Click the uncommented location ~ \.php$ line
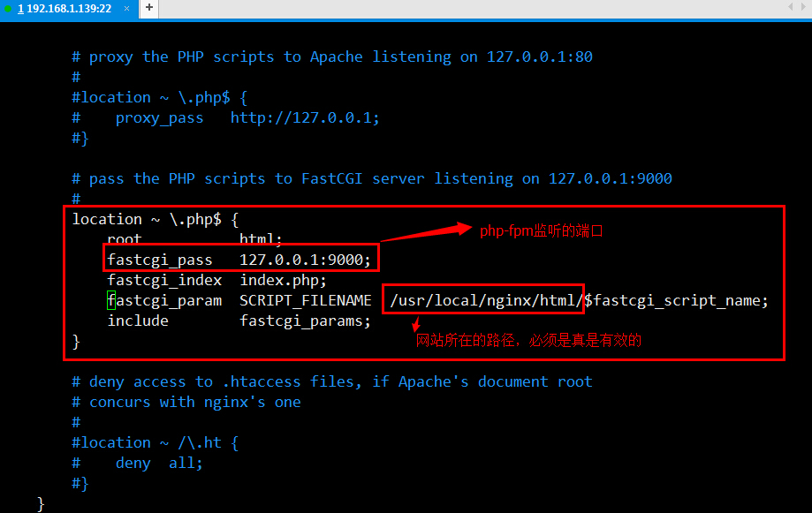Screen dimensions: 812x513 coord(155,219)
